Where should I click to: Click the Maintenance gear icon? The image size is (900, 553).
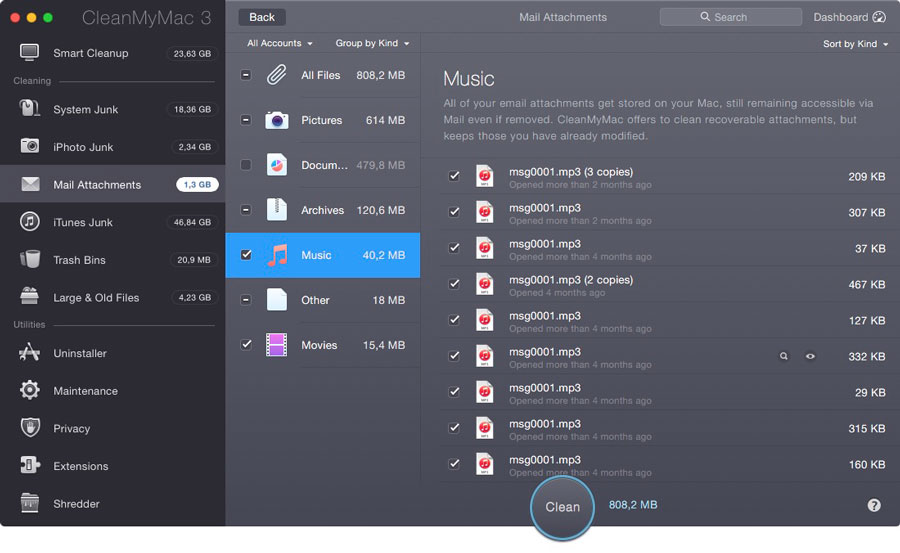coord(30,390)
